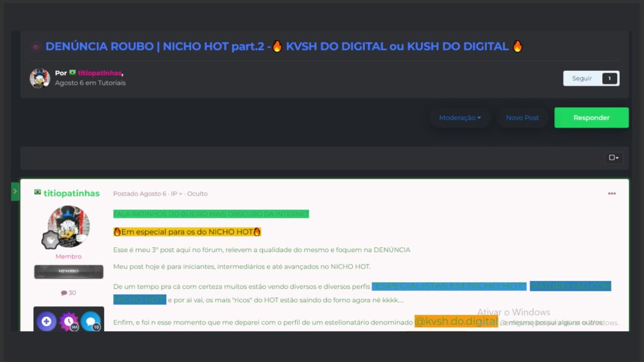This screenshot has height=362, width=644.
Task: Click the Tutoriais category link
Action: pos(112,83)
